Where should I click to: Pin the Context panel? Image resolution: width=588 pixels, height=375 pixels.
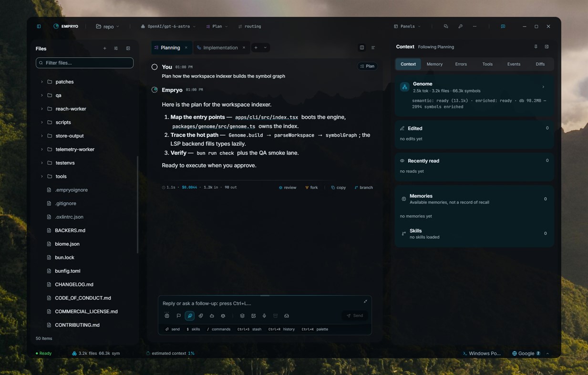pyautogui.click(x=536, y=47)
